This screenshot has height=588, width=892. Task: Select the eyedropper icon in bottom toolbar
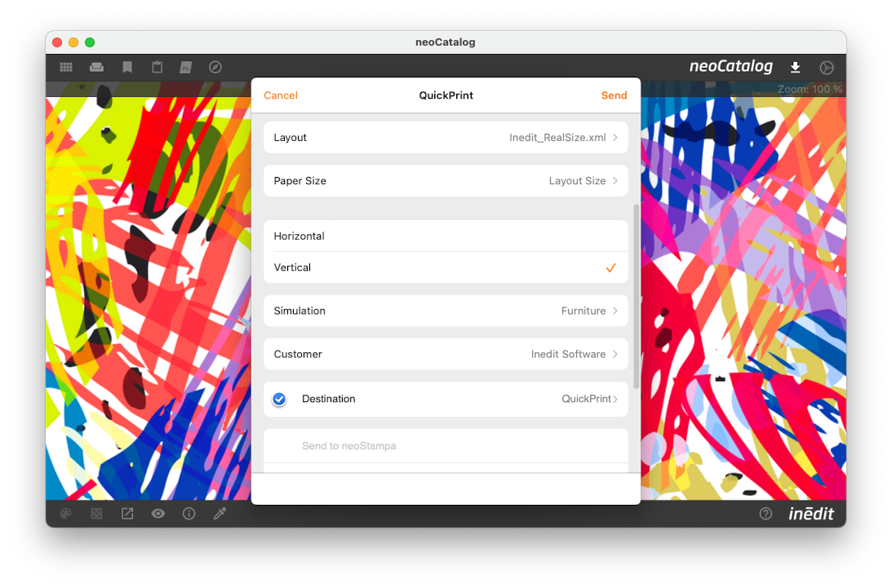[x=220, y=514]
